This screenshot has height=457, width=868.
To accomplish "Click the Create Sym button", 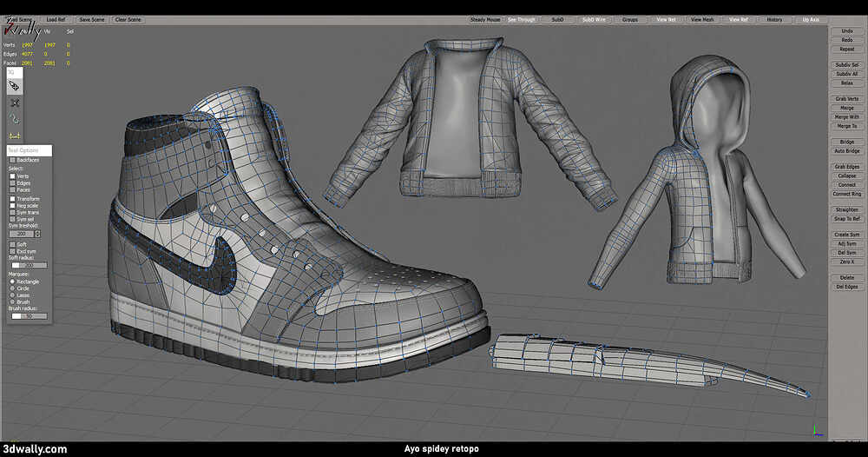I will (x=847, y=235).
